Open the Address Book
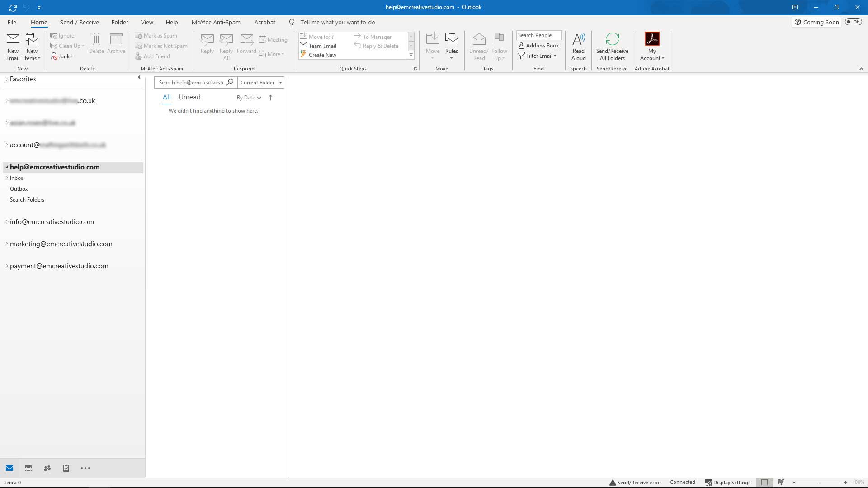Image resolution: width=868 pixels, height=488 pixels. (538, 46)
